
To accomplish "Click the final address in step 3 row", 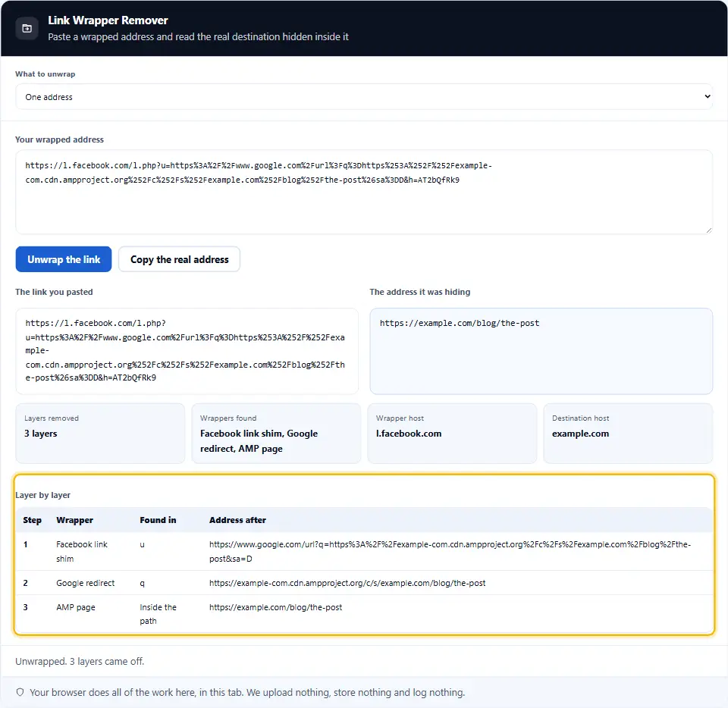I will [x=275, y=607].
